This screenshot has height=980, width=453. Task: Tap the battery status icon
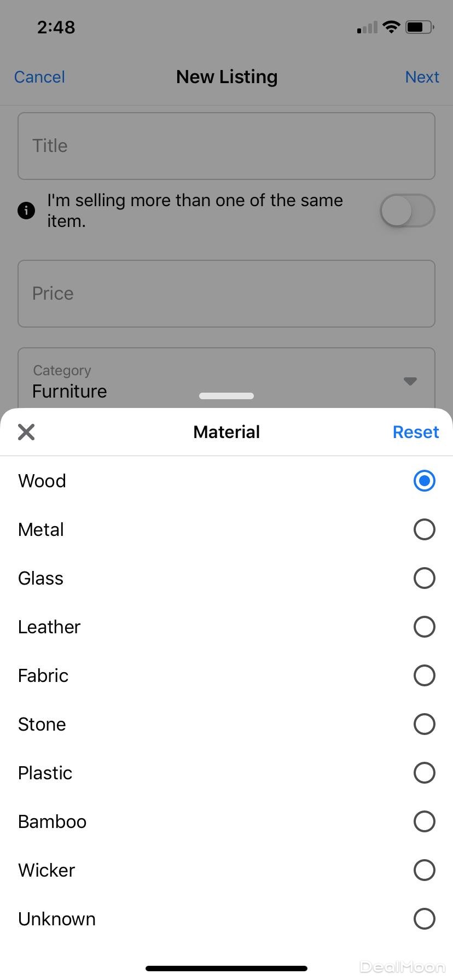pos(419,27)
